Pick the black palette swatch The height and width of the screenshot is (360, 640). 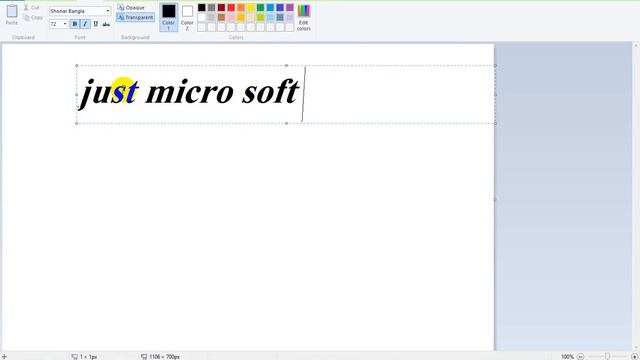[202, 7]
